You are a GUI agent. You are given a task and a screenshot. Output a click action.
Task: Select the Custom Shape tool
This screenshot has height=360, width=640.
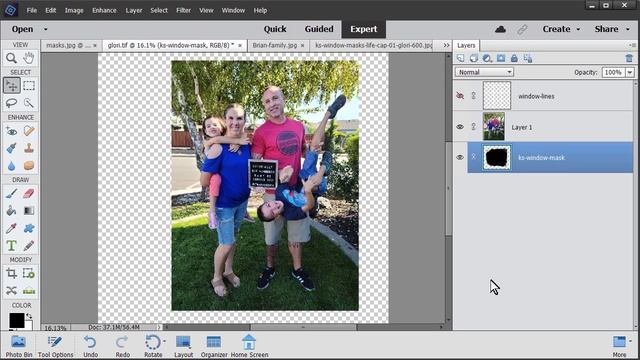coord(29,228)
